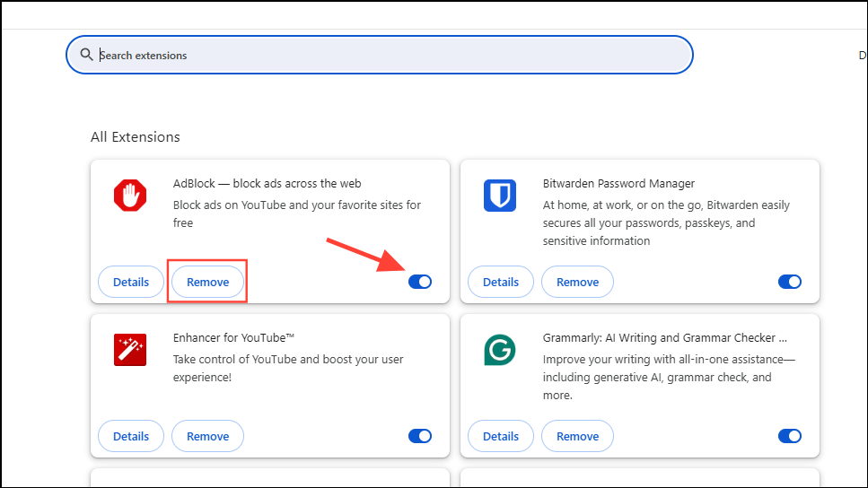Viewport: 868px width, 488px height.
Task: Remove the AdBlock extension
Action: coord(207,282)
